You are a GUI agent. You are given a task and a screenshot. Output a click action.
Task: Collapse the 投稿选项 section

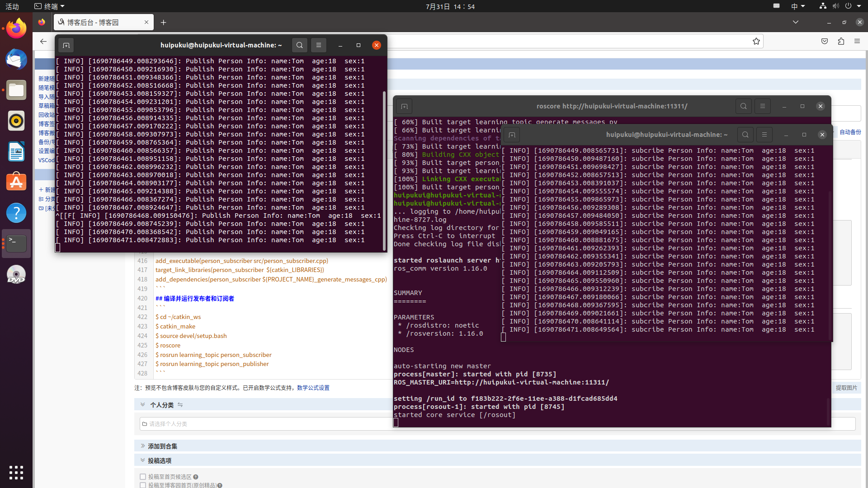point(143,460)
